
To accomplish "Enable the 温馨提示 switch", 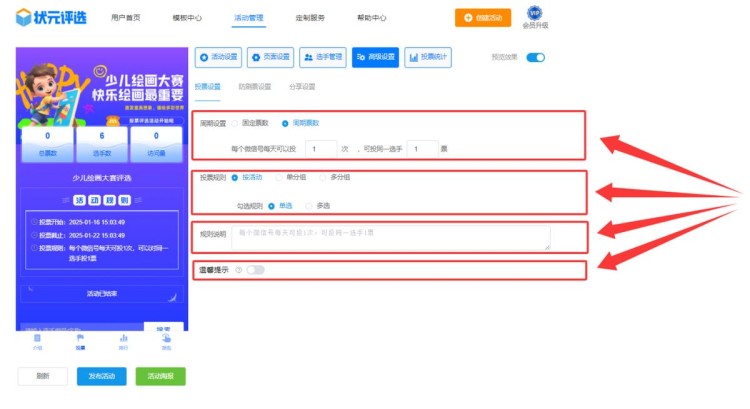I will pos(256,269).
